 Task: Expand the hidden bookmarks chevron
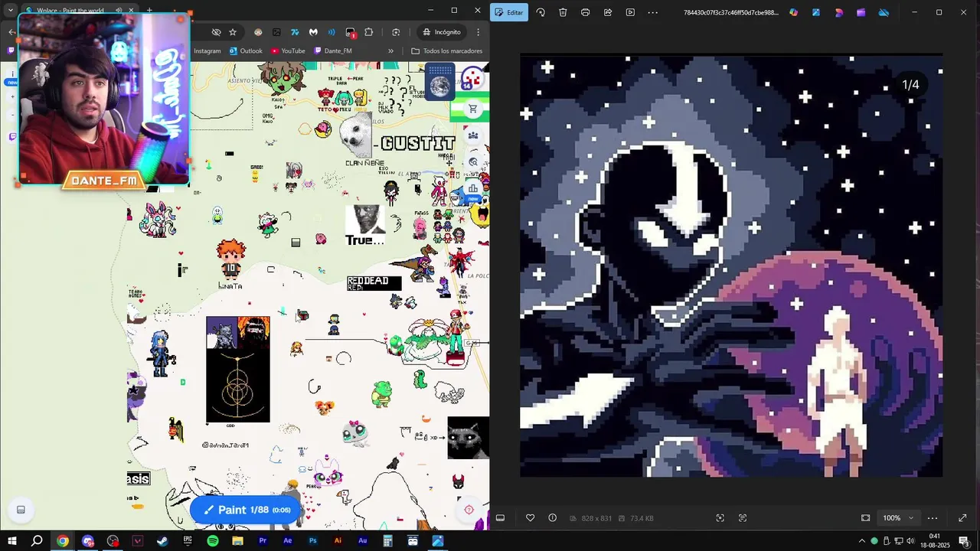(x=390, y=51)
